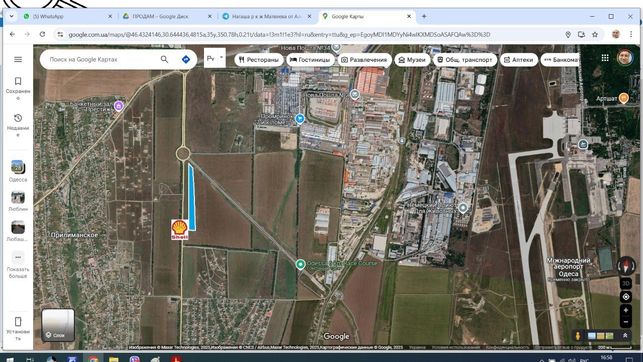Switch to the WhatsApp browser tab
Image resolution: width=643 pixels, height=362 pixels.
click(66, 16)
